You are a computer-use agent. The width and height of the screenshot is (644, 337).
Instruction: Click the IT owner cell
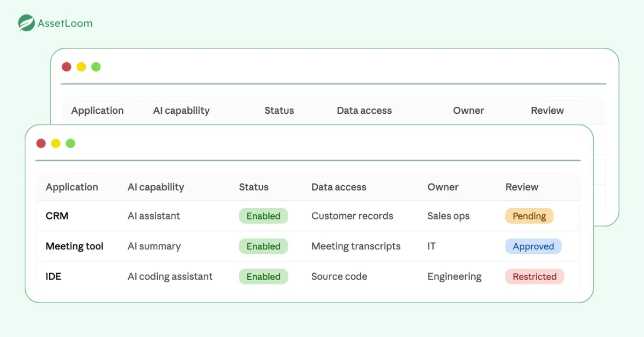coord(431,246)
